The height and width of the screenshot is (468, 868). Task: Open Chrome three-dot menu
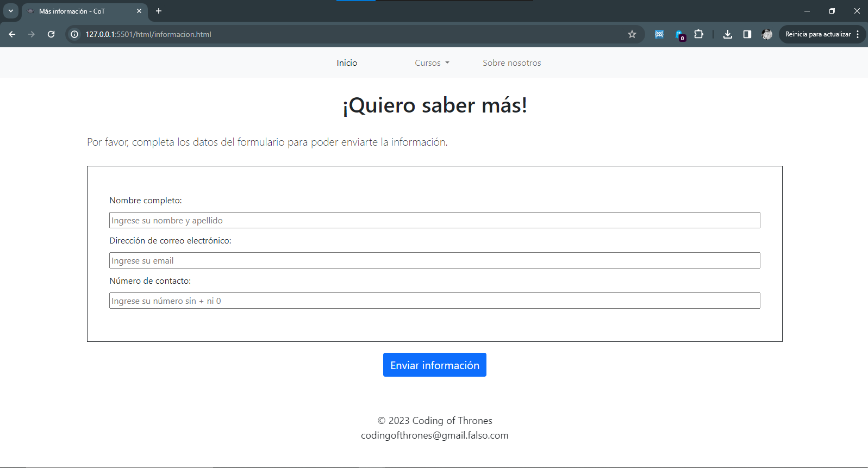point(858,34)
